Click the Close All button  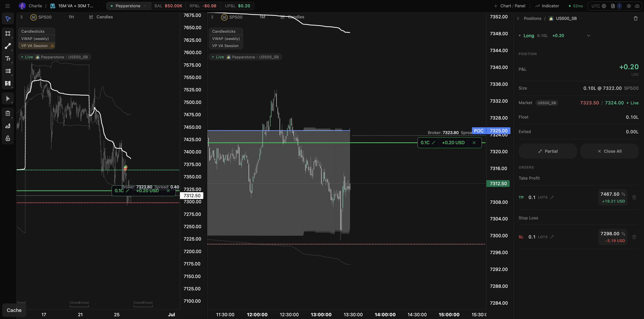609,151
